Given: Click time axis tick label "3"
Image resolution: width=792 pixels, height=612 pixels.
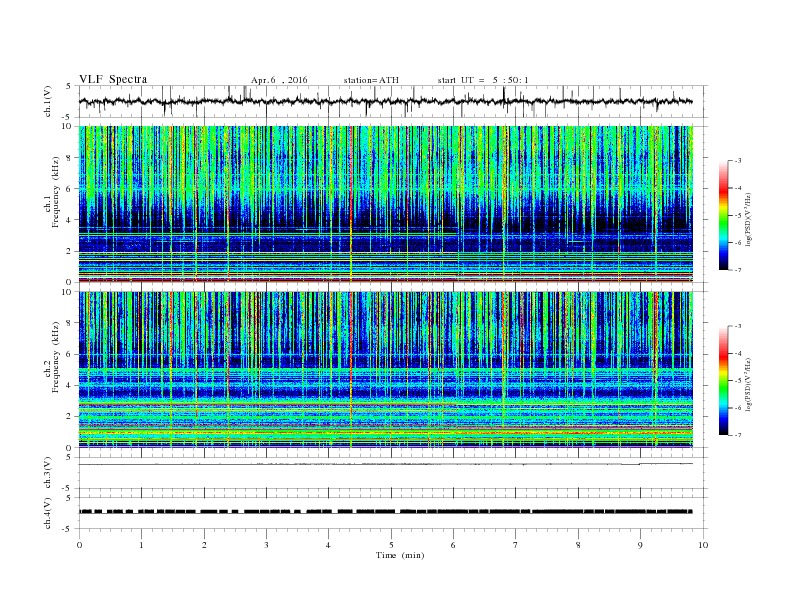Looking at the screenshot, I should (x=266, y=545).
